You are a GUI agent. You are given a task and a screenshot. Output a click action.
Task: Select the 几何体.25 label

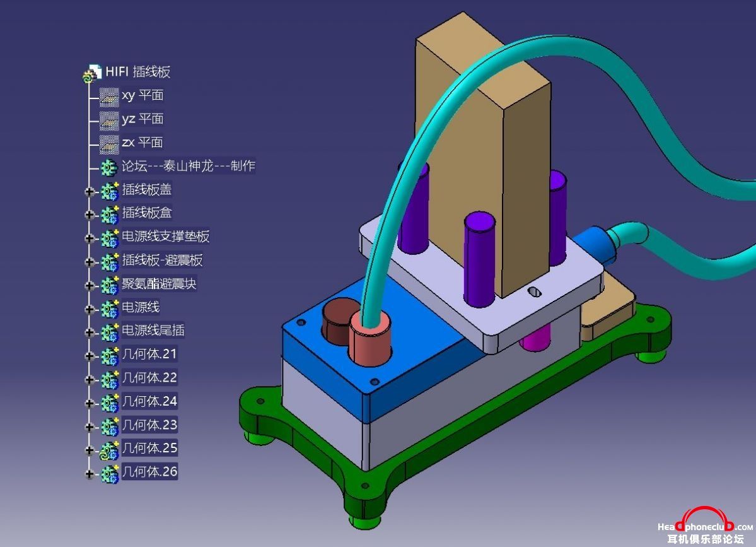pyautogui.click(x=149, y=448)
